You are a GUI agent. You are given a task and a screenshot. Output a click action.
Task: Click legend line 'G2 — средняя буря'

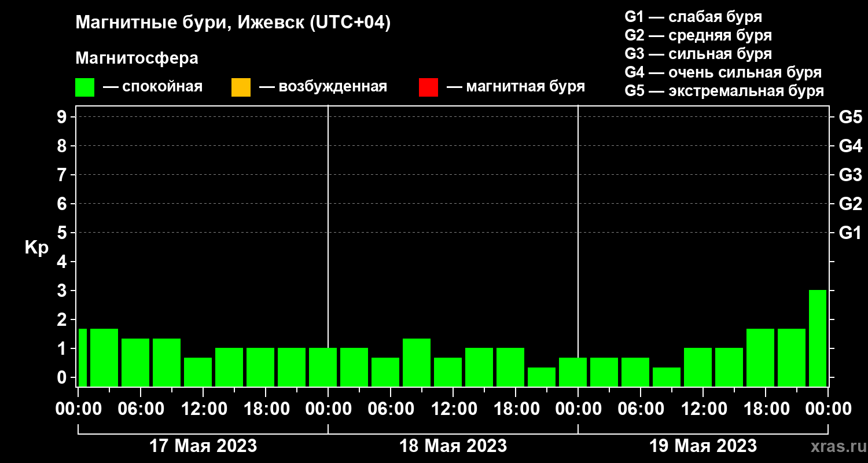point(698,35)
